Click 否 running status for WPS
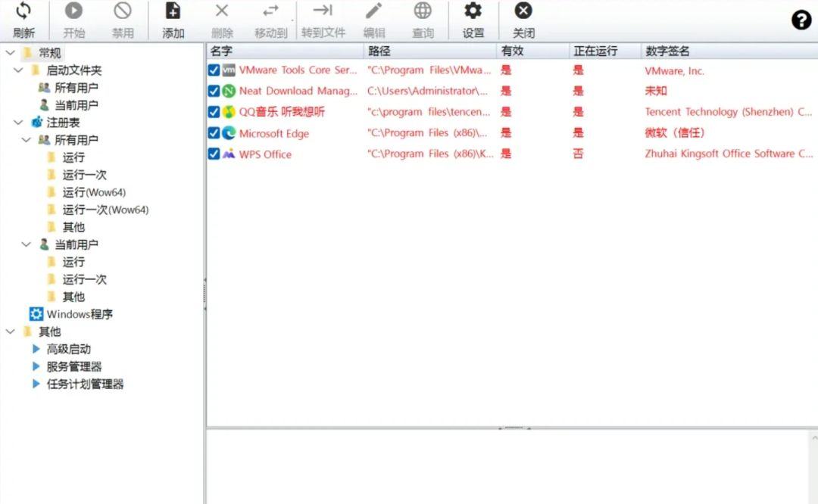818x504 pixels. 578,154
